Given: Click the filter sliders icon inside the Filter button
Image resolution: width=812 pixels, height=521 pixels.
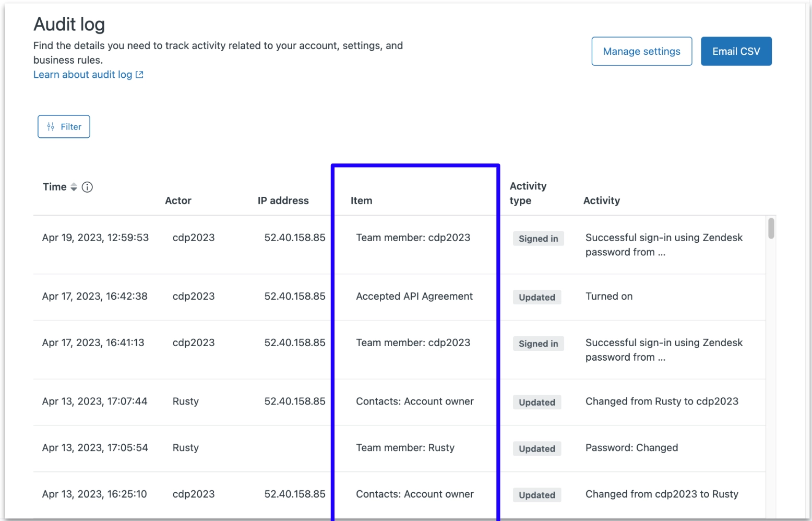Looking at the screenshot, I should click(x=51, y=126).
